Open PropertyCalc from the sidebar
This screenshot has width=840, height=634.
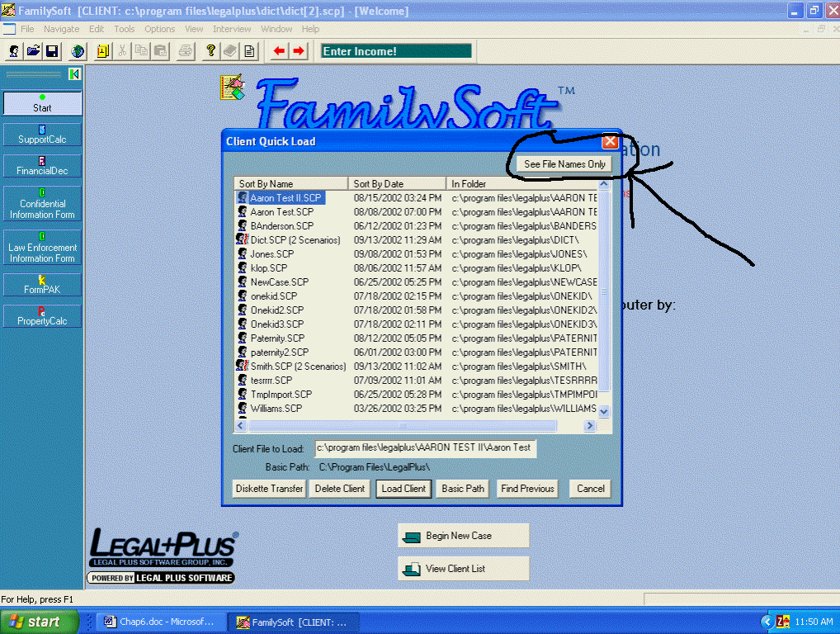(42, 316)
